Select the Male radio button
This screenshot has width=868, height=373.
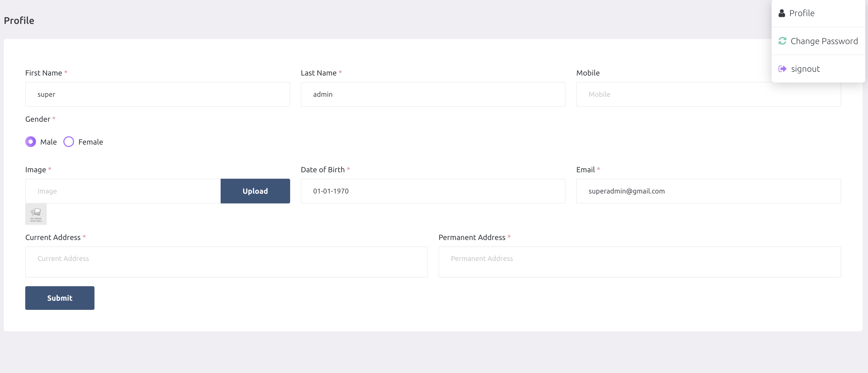coord(31,142)
